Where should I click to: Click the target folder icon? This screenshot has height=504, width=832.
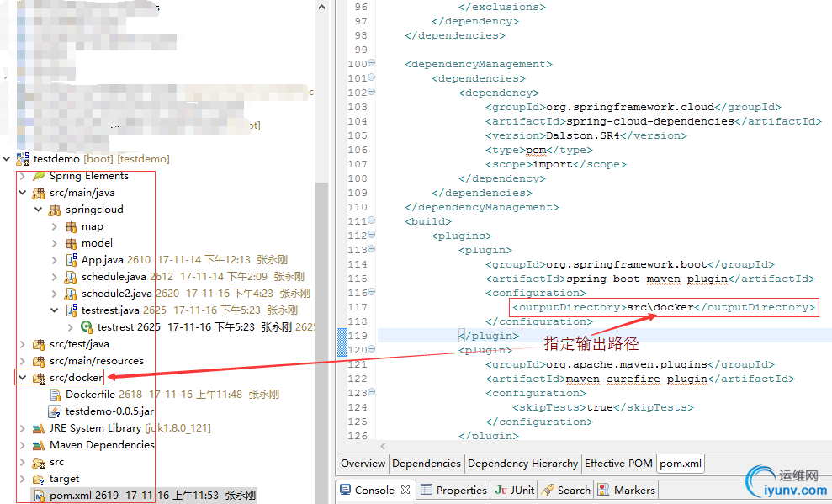[x=39, y=479]
